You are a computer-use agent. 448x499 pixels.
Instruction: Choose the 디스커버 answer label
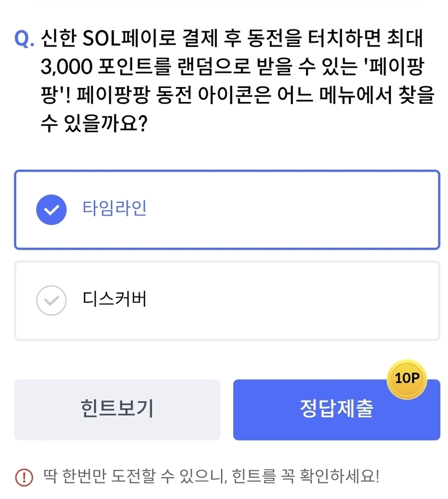tap(114, 299)
